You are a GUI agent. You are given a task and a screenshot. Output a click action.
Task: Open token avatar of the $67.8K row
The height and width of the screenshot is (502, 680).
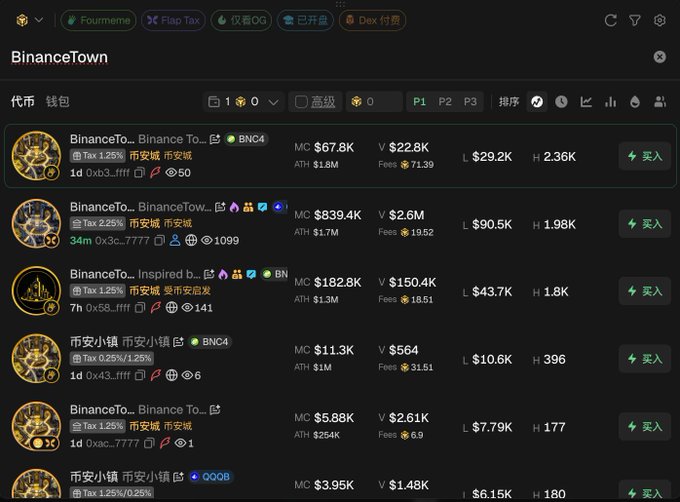pos(36,156)
